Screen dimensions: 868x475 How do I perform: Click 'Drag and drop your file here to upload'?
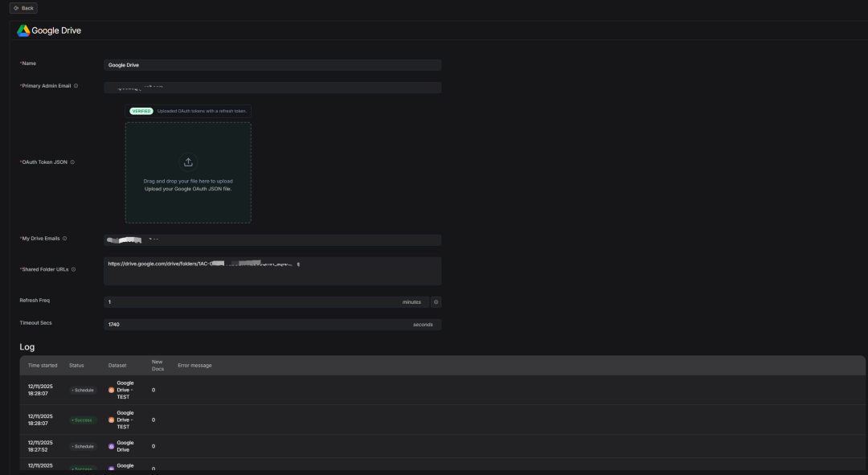pyautogui.click(x=188, y=181)
